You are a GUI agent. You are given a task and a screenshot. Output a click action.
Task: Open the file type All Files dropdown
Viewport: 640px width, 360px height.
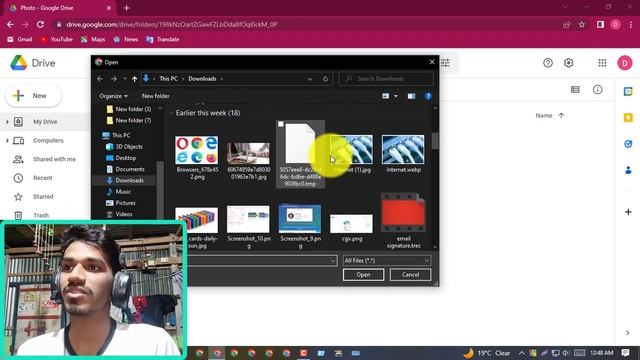pyautogui.click(x=387, y=260)
